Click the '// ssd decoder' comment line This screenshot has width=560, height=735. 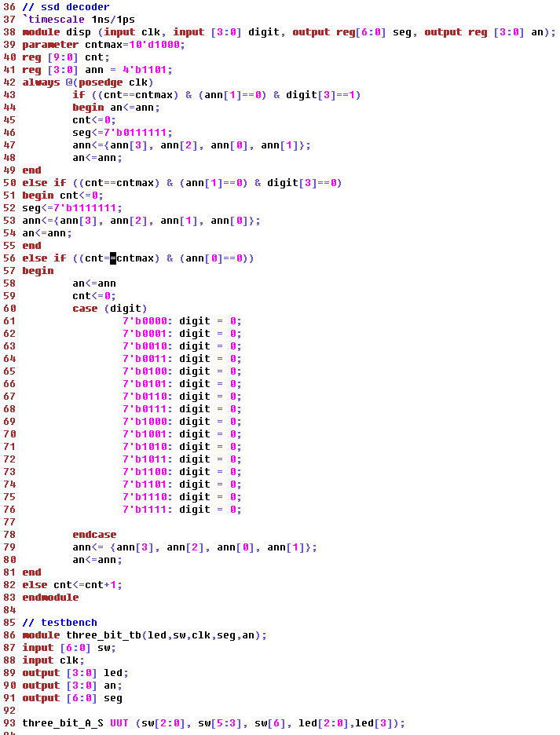(66, 7)
